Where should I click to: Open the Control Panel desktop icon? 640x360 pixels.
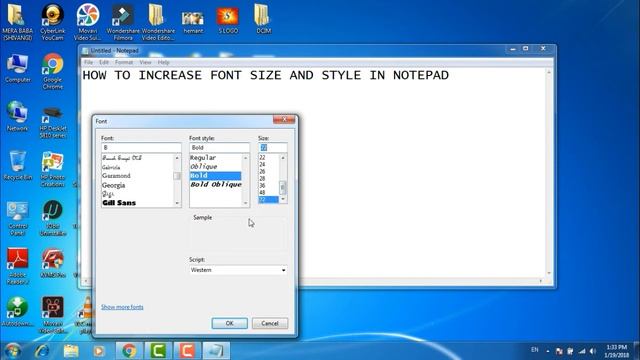click(x=18, y=218)
